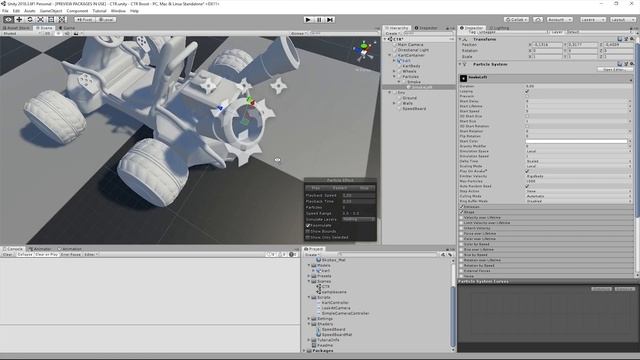Open the Window menu
Screen dimensions: 640x360
[118, 11]
